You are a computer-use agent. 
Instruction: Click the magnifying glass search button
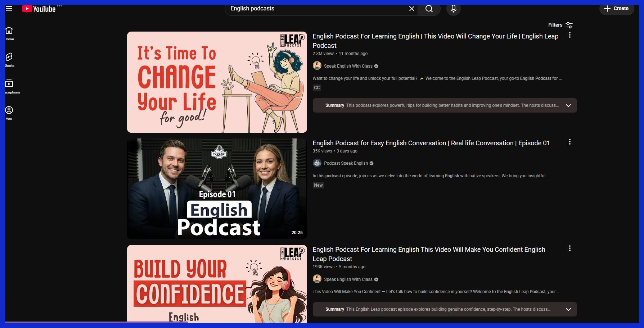pyautogui.click(x=429, y=9)
